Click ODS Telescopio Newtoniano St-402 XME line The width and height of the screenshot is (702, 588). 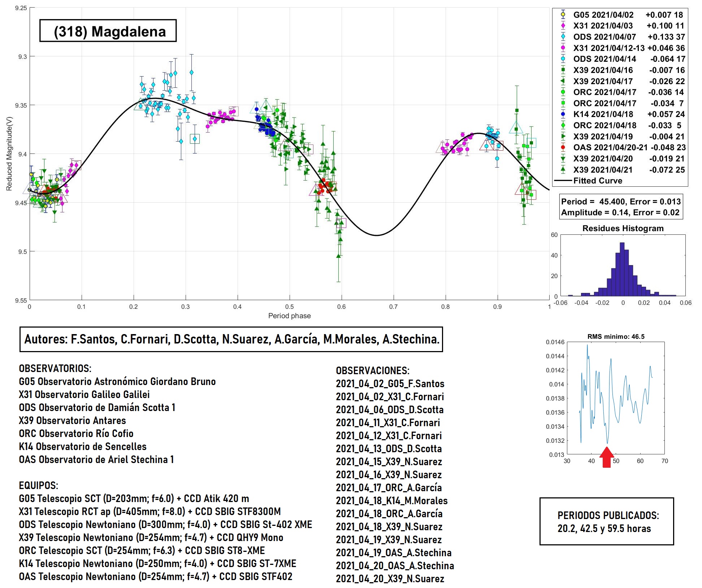pos(165,524)
